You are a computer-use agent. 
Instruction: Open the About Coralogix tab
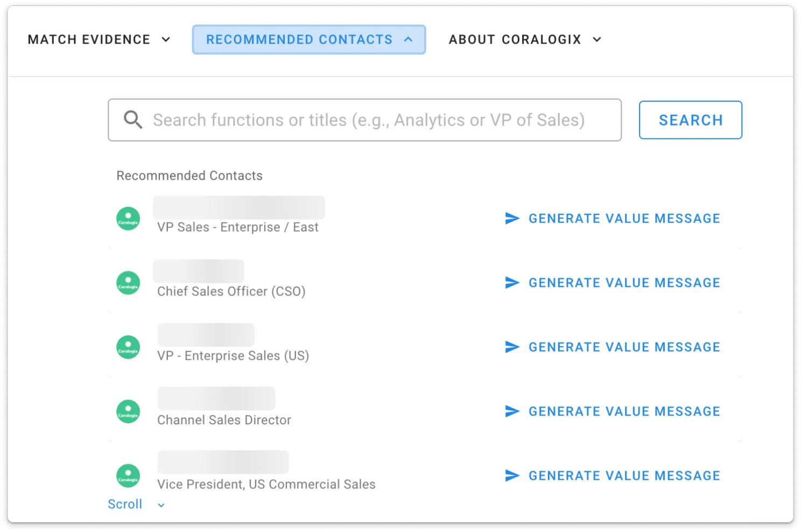coord(515,39)
